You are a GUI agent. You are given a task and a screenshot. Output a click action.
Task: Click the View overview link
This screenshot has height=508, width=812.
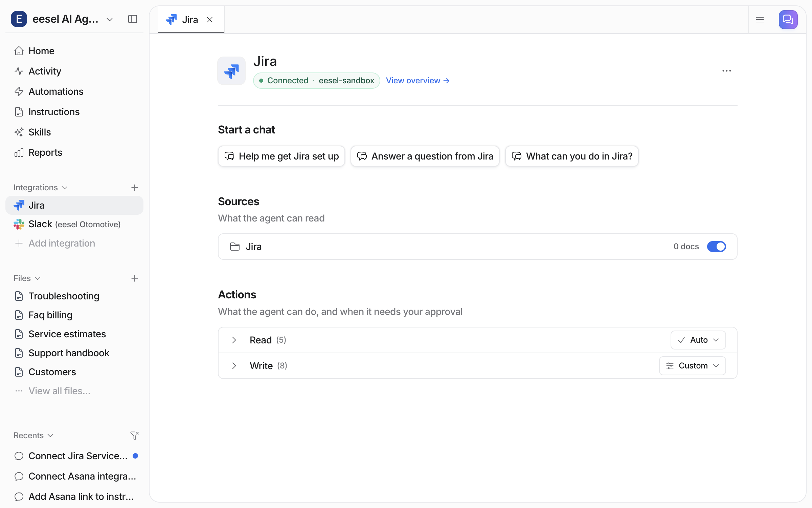point(418,81)
